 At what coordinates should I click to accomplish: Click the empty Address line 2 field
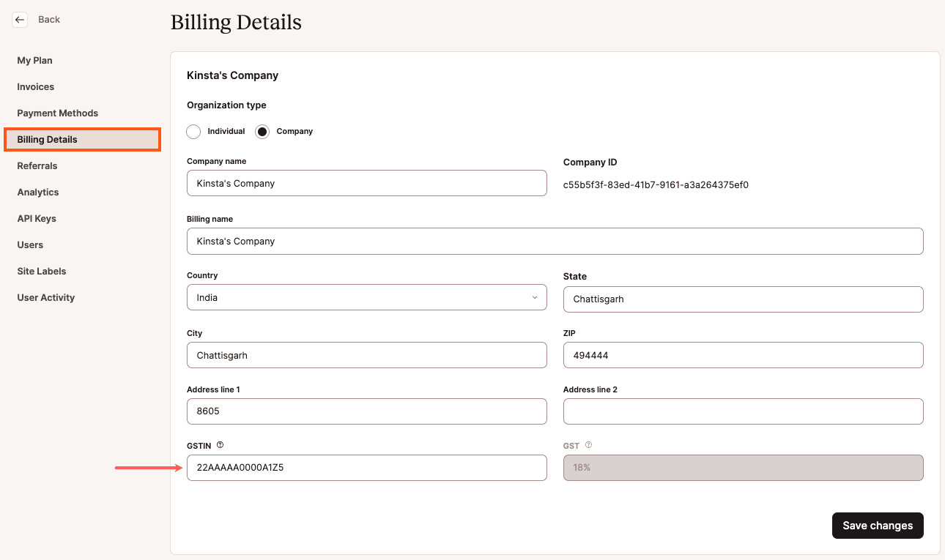click(x=743, y=411)
